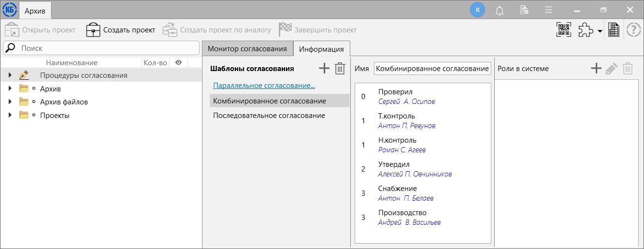Click the document settings icon in title bar
Viewport: 644px width, 249px height.
click(524, 10)
